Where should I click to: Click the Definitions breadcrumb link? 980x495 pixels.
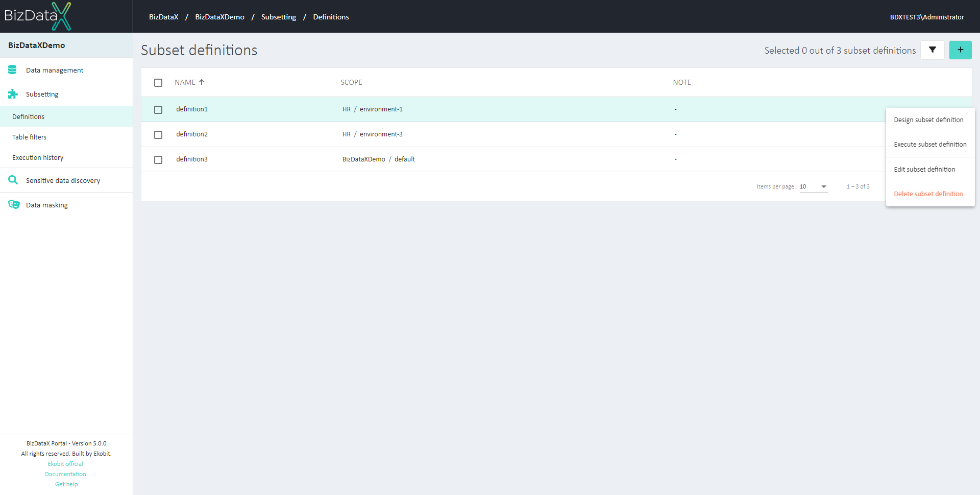(x=331, y=17)
